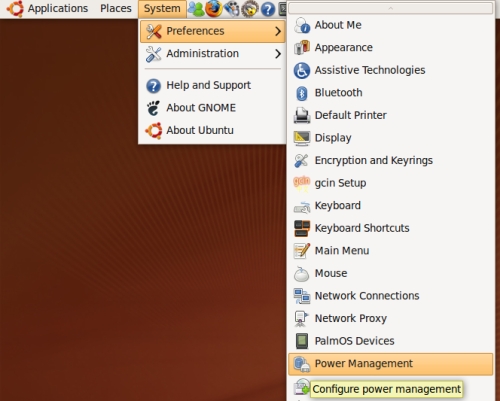Select Power Management menu entry
Screen dimensions: 500x401
pyautogui.click(x=390, y=364)
